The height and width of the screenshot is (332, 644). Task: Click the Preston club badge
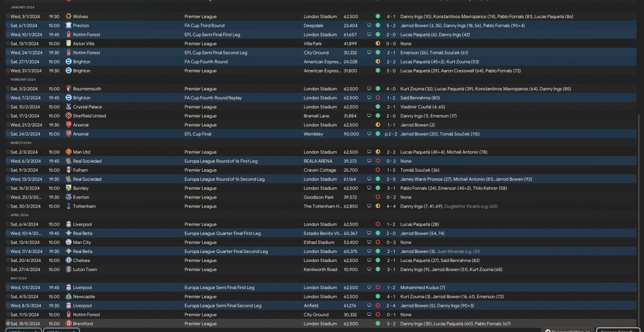click(68, 26)
